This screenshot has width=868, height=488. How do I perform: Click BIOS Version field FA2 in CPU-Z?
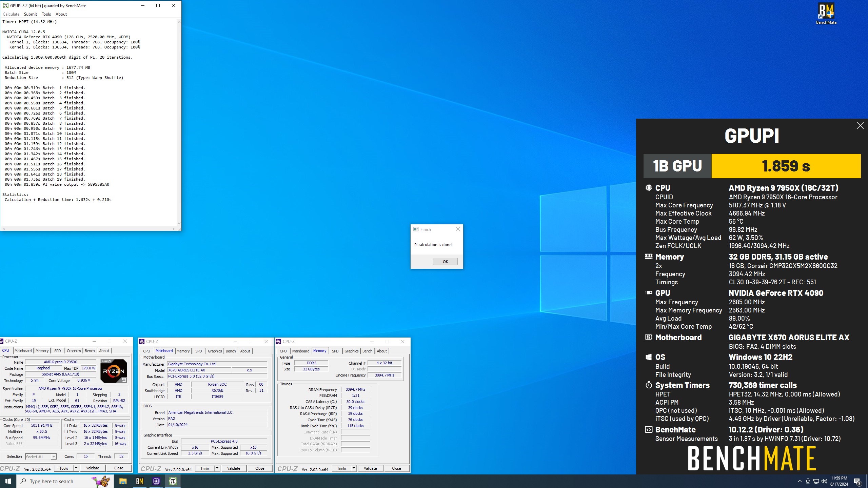217,419
